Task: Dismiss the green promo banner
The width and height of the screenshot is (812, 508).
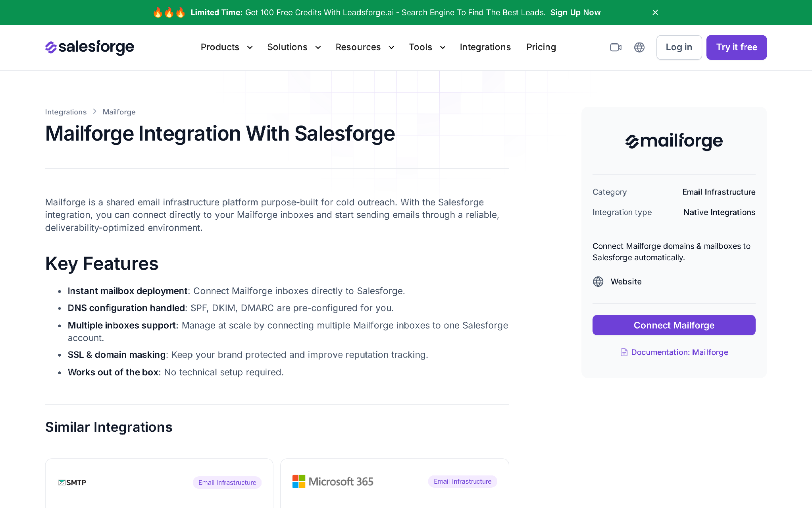Action: (x=655, y=12)
